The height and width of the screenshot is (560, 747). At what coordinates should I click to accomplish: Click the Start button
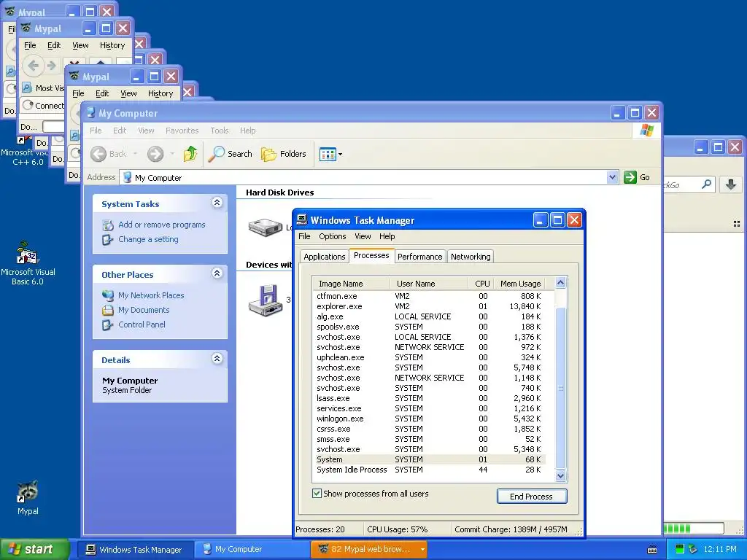[34, 550]
